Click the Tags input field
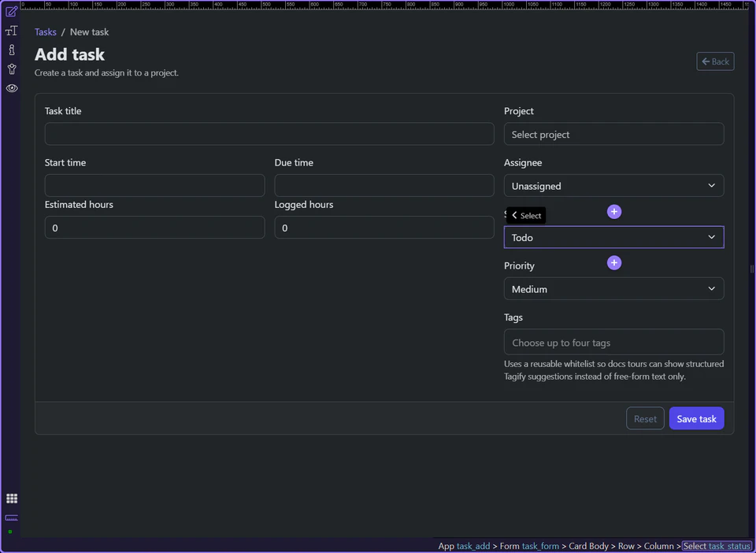 613,342
